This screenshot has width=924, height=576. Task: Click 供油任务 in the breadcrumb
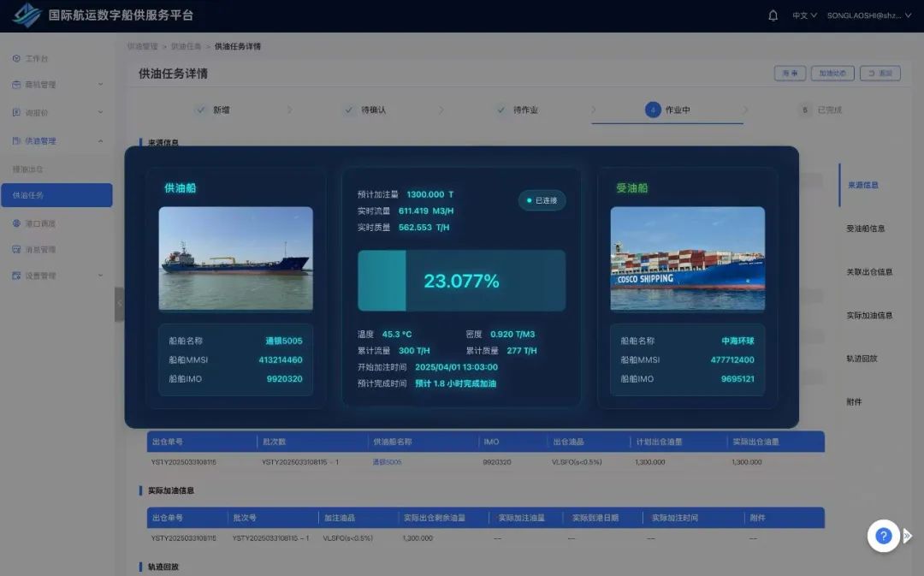pos(186,46)
